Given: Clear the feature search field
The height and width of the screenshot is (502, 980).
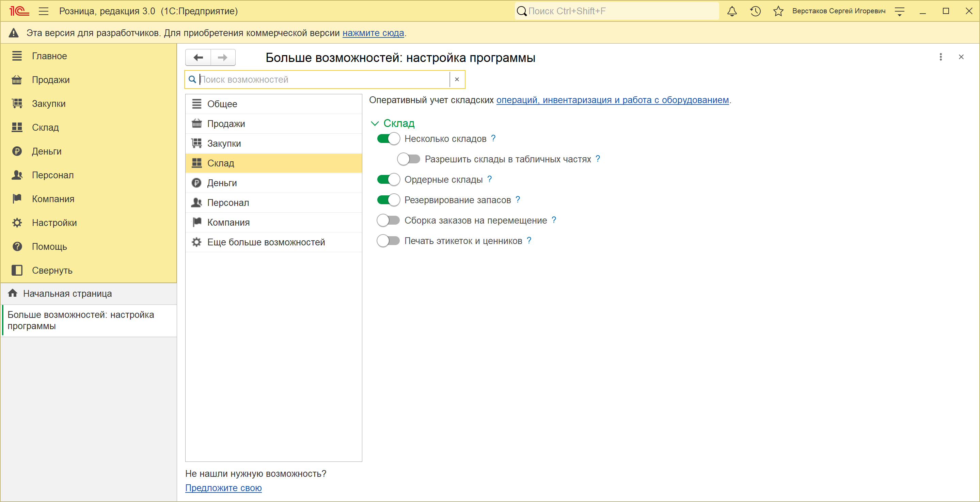Looking at the screenshot, I should [x=457, y=79].
